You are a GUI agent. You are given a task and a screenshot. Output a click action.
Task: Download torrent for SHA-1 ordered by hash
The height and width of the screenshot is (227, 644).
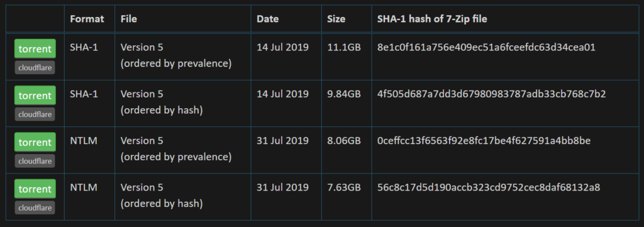click(x=35, y=96)
